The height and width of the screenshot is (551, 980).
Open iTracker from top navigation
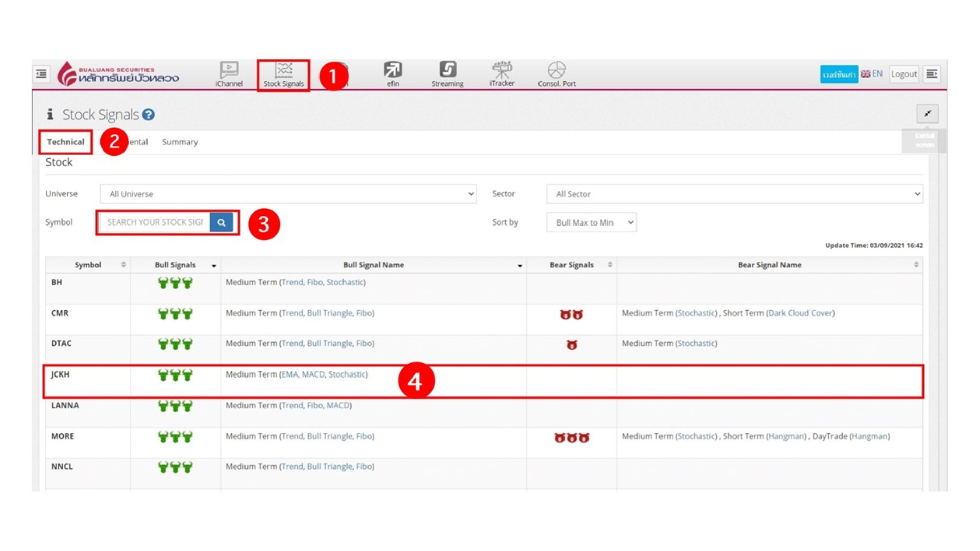click(502, 74)
